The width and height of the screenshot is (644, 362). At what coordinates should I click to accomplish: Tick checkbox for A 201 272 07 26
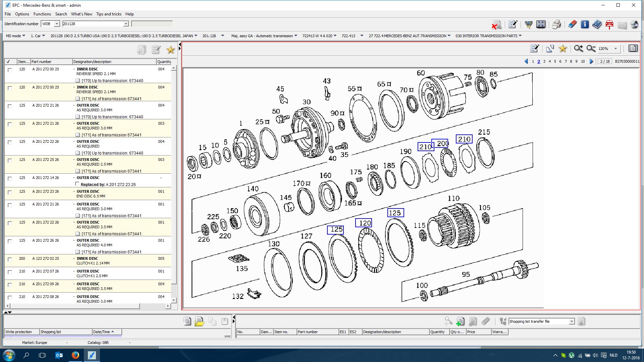[10, 272]
